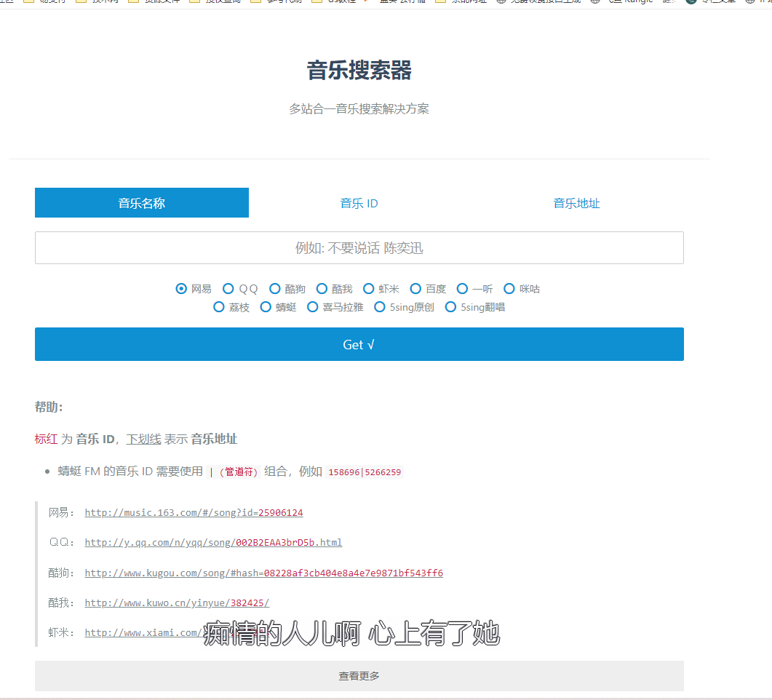Select the 音乐名称 tab
772x700 pixels.
click(142, 203)
